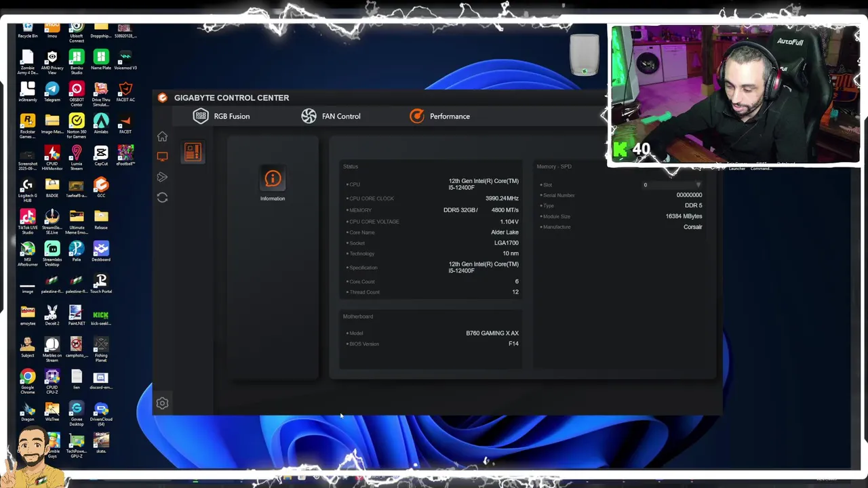The width and height of the screenshot is (868, 488).
Task: Open the RGB Fusion tab
Action: pyautogui.click(x=222, y=116)
